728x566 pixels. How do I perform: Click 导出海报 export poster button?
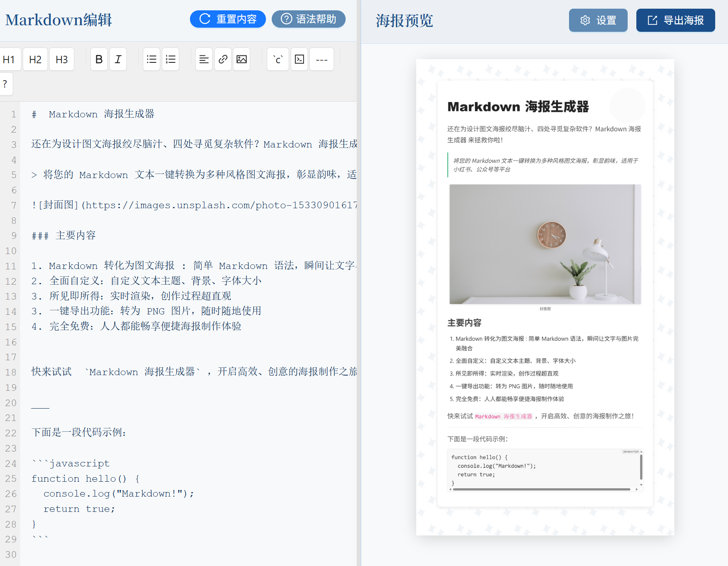pos(676,20)
